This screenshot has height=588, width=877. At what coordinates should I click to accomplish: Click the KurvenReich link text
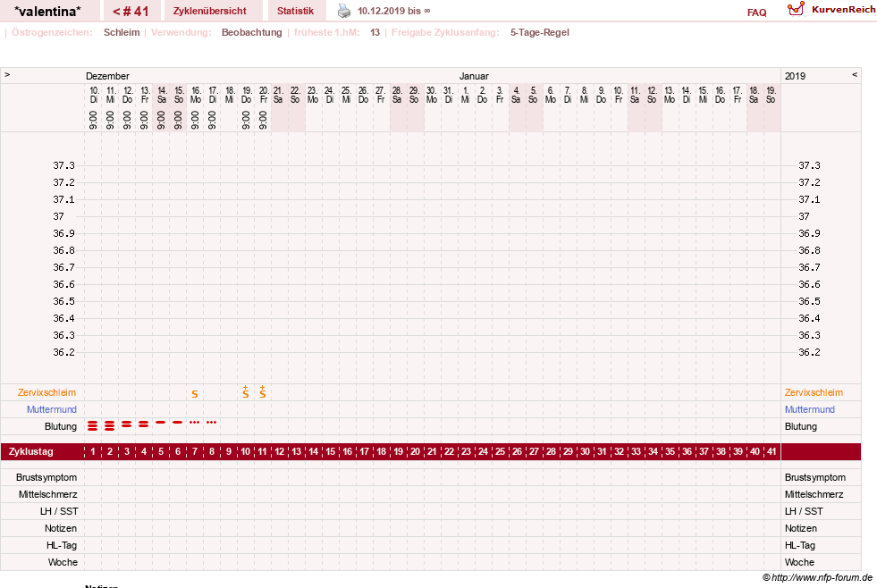843,10
